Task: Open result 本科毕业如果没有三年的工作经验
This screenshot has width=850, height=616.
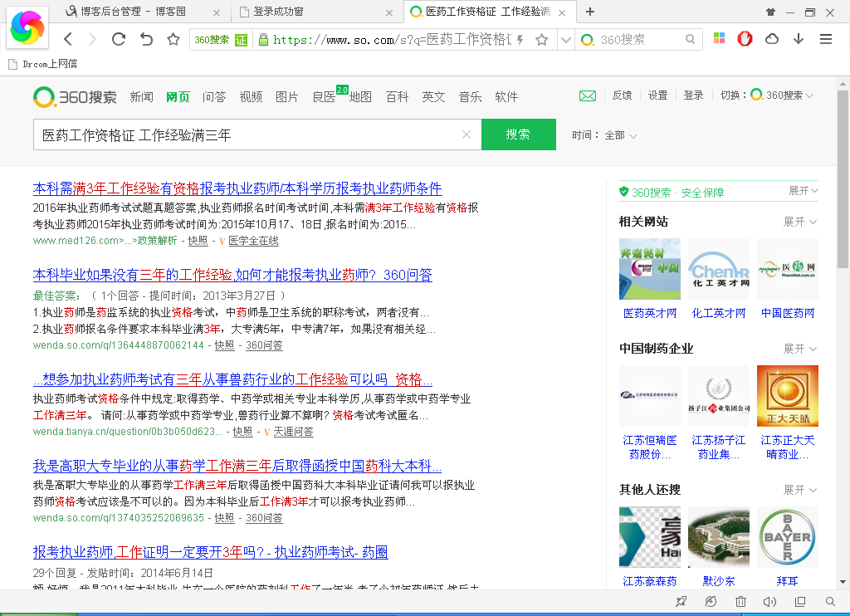Action: [x=232, y=275]
